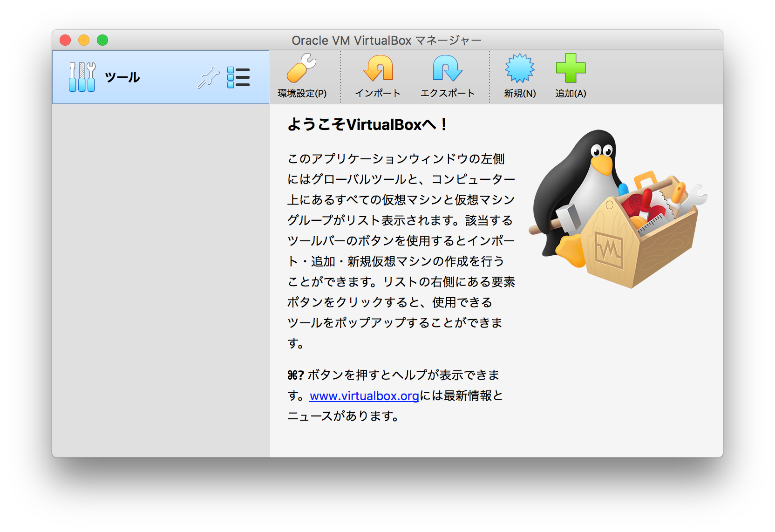
Task: Click the エクスポート toolbar button
Action: [x=447, y=77]
